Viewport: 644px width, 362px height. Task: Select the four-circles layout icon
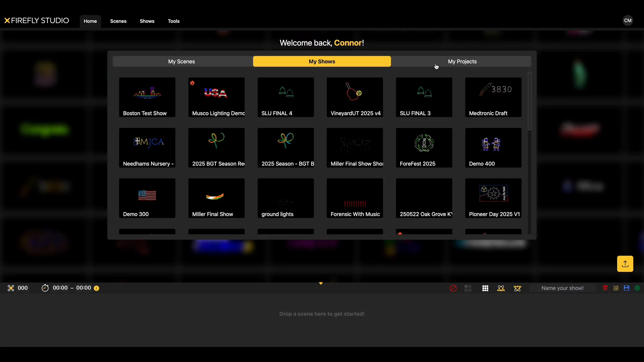[468, 288]
